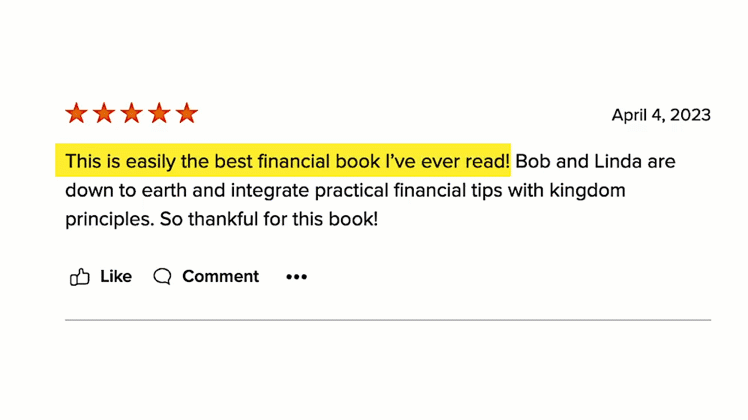Click the word 'kingdom' in the review

pyautogui.click(x=587, y=190)
